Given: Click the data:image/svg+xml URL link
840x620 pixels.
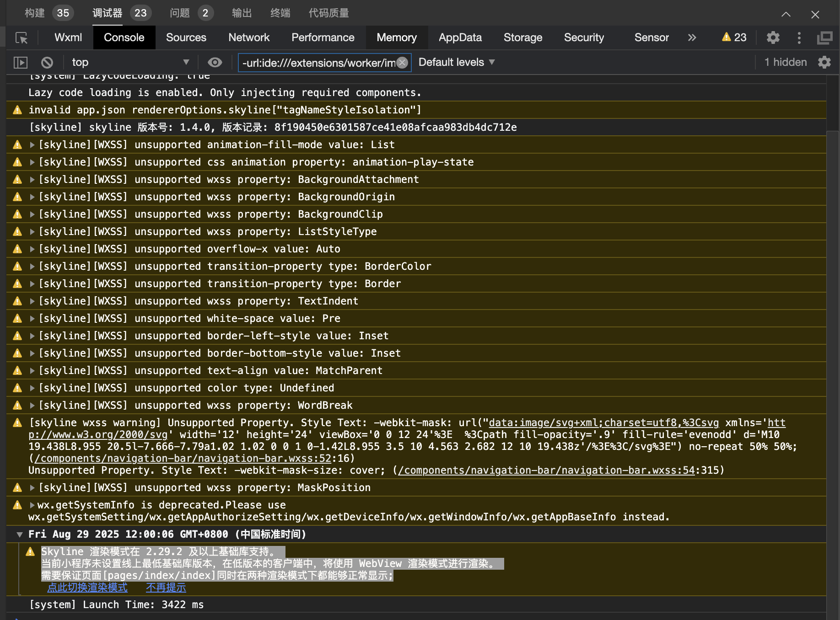Looking at the screenshot, I should (x=604, y=423).
